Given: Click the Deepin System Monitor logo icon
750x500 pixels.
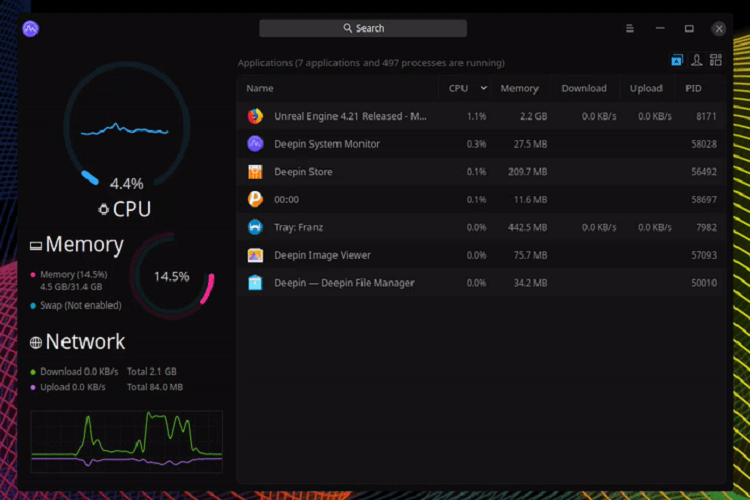Looking at the screenshot, I should [31, 29].
